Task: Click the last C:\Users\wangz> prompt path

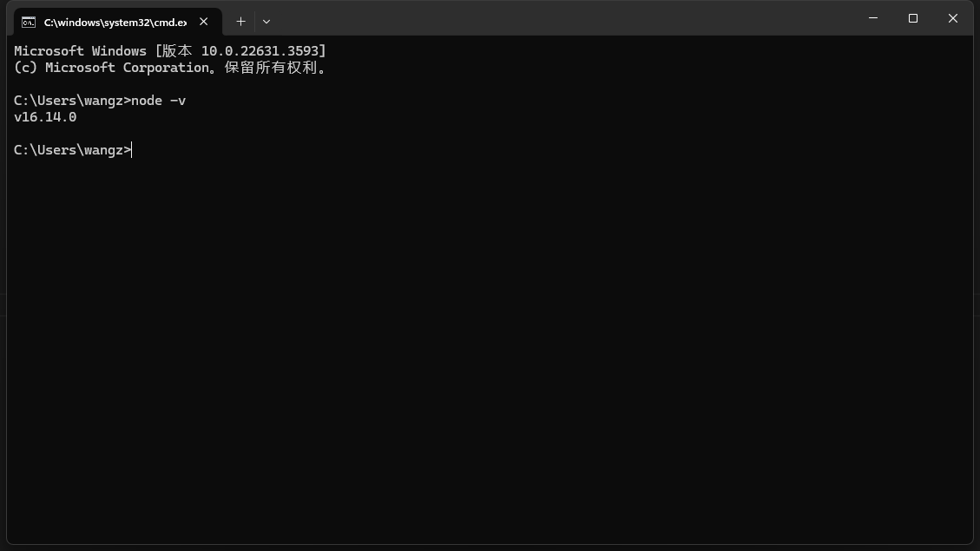Action: coord(73,150)
